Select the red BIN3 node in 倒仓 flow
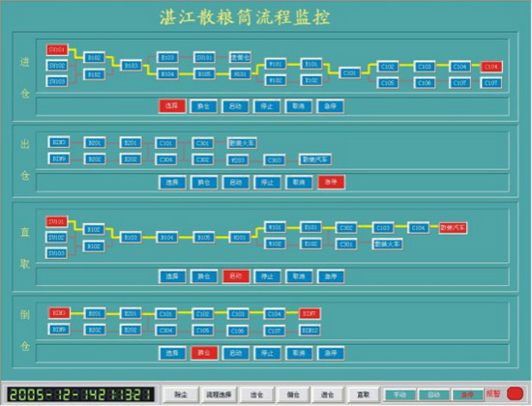The height and width of the screenshot is (406, 532). [59, 313]
